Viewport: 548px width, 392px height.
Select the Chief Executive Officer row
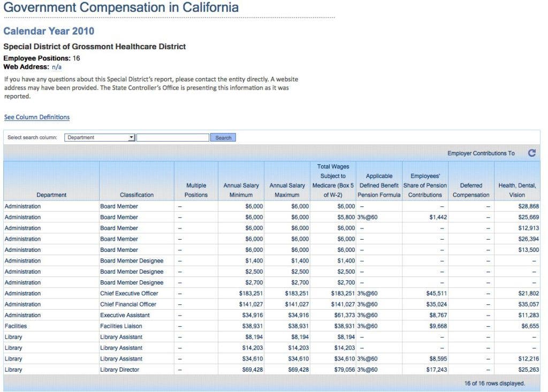129,294
